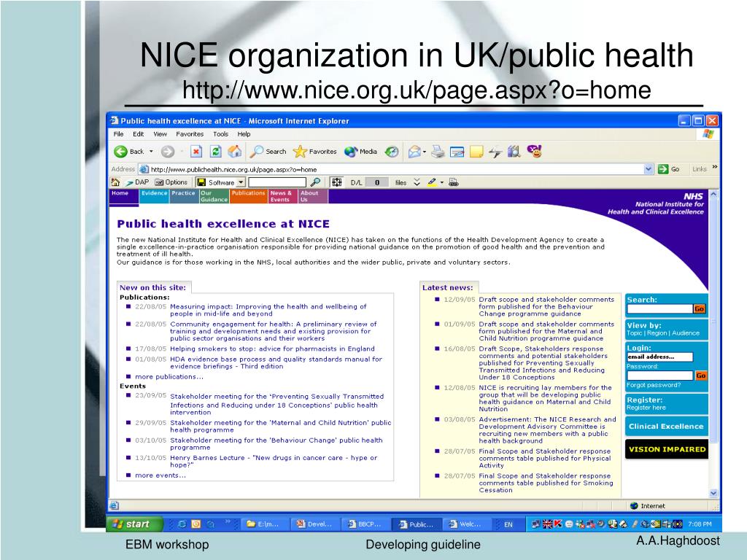Focus the site Search text field
Screen dimensions: 747x560
pos(659,308)
